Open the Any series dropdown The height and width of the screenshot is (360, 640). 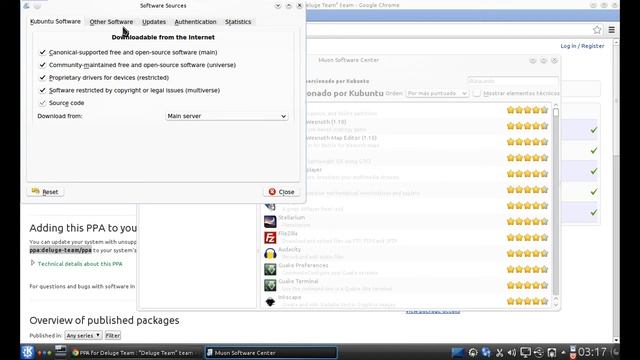(83, 336)
